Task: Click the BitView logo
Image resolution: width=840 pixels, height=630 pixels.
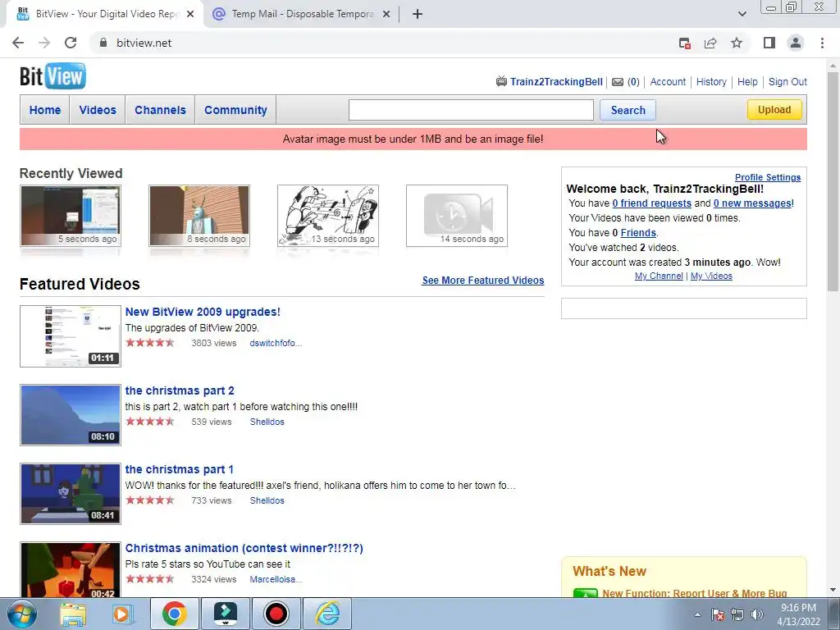Action: click(52, 76)
